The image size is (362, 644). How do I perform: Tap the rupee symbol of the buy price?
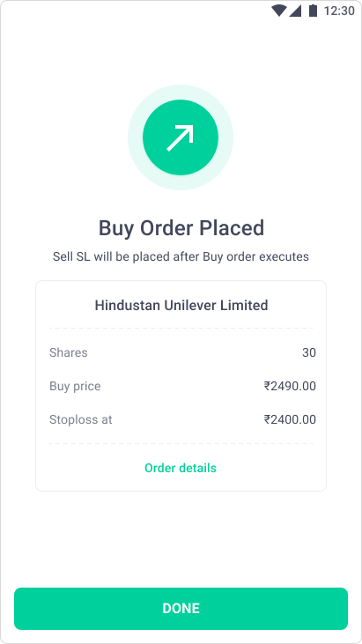pyautogui.click(x=267, y=387)
